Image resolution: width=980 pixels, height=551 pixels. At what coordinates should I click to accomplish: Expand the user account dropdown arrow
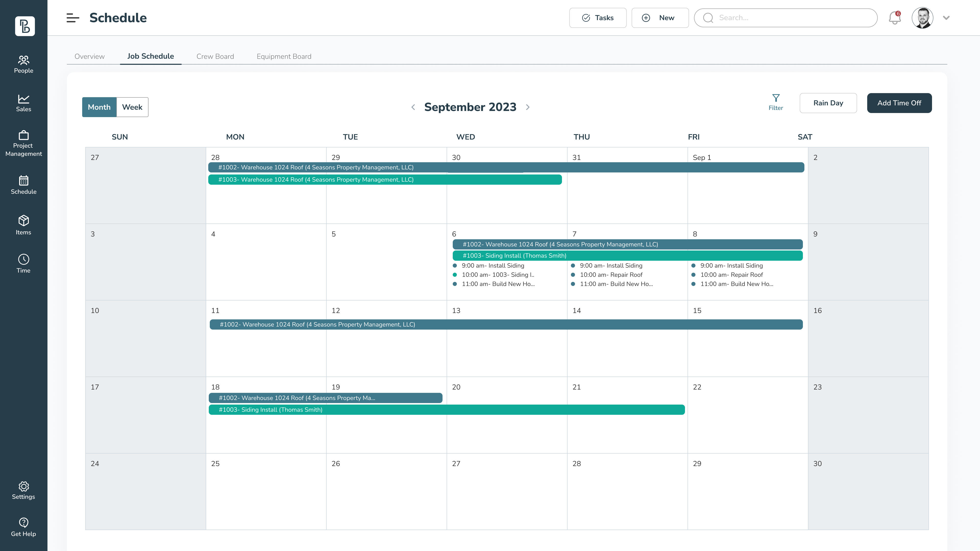946,18
